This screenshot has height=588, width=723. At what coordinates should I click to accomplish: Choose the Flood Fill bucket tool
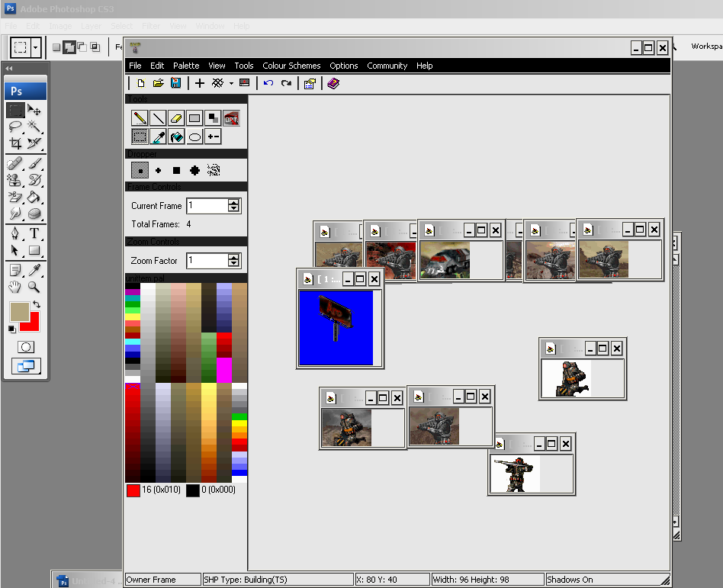tap(176, 137)
